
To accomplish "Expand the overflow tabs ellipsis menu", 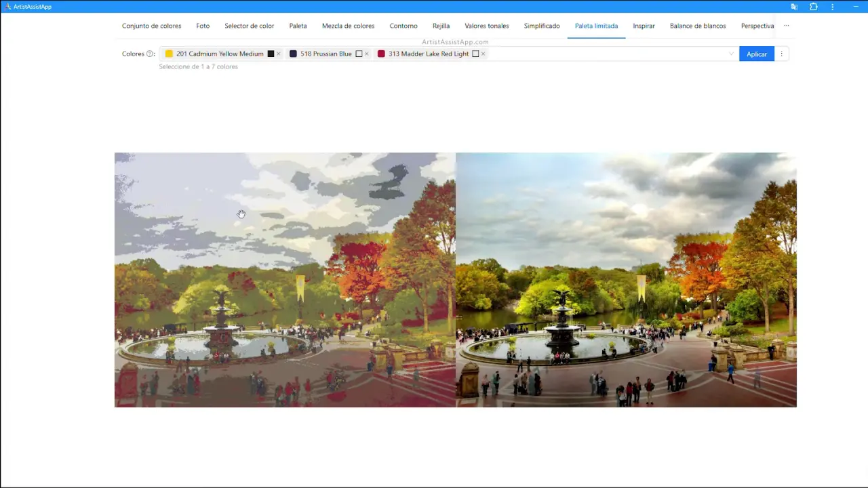I will 786,26.
